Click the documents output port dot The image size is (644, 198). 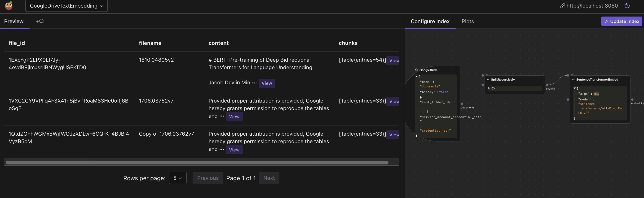[x=462, y=104]
